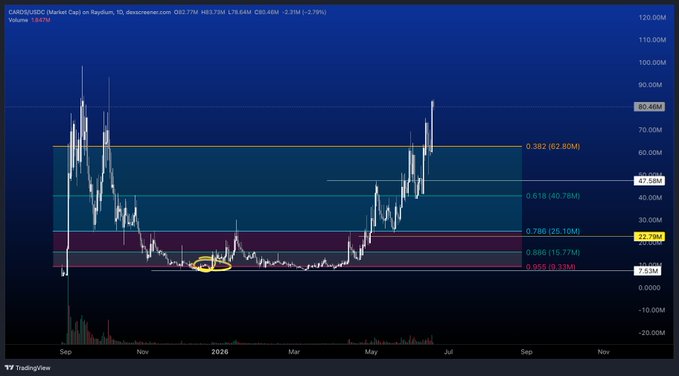Click the Volume 1.847M label

pyautogui.click(x=29, y=20)
